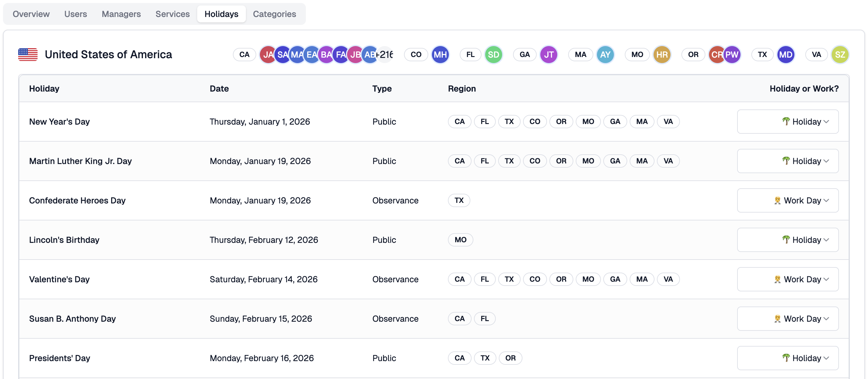Click MO region tag on Lincoln's Birthday
The height and width of the screenshot is (379, 868).
(460, 240)
